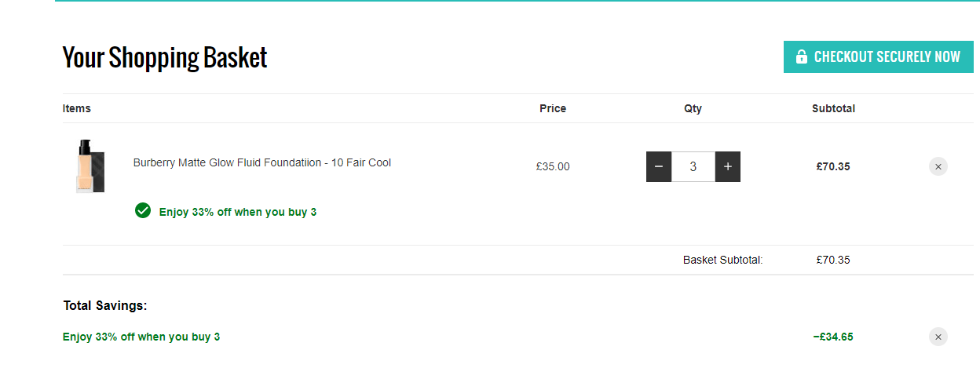Screen dimensions: 980x368
Task: Click the green checkmark offer icon
Action: (143, 210)
